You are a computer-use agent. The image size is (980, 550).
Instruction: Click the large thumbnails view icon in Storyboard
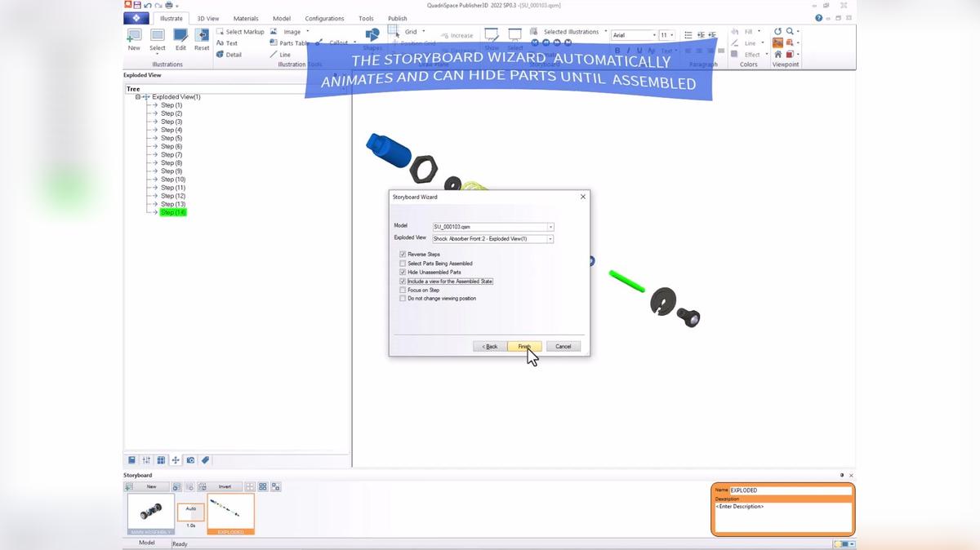click(263, 486)
